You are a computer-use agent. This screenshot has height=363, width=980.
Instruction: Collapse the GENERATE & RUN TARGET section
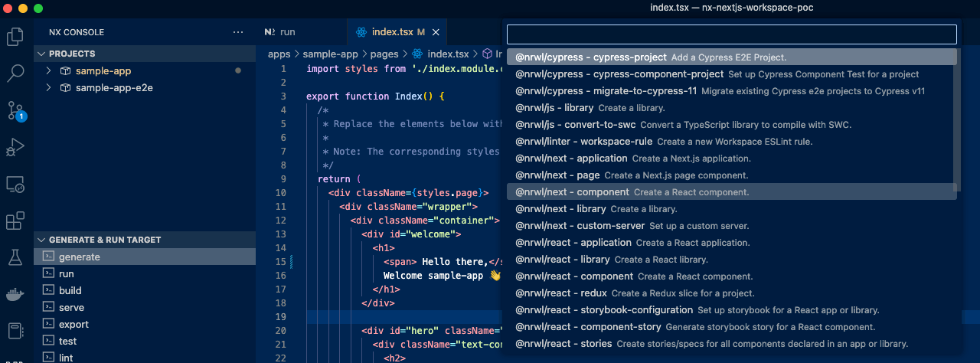pyautogui.click(x=41, y=240)
